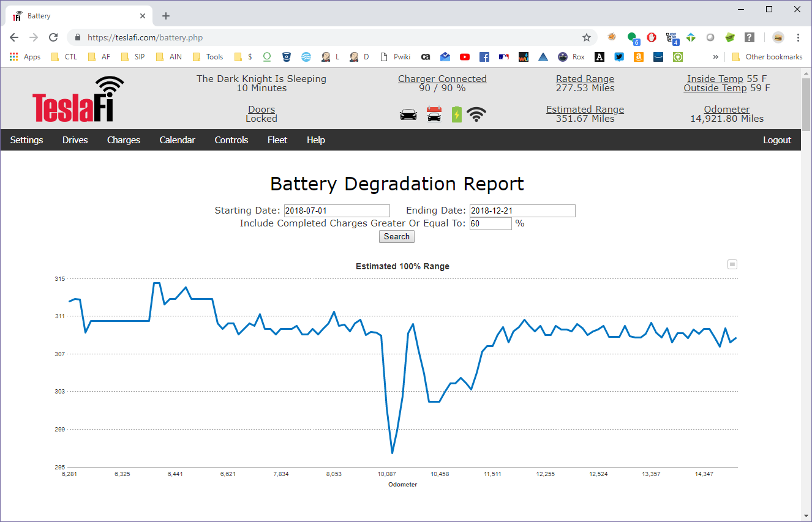Open the SIP bookmarks folder
Screen dimensions: 812x522
coord(133,57)
